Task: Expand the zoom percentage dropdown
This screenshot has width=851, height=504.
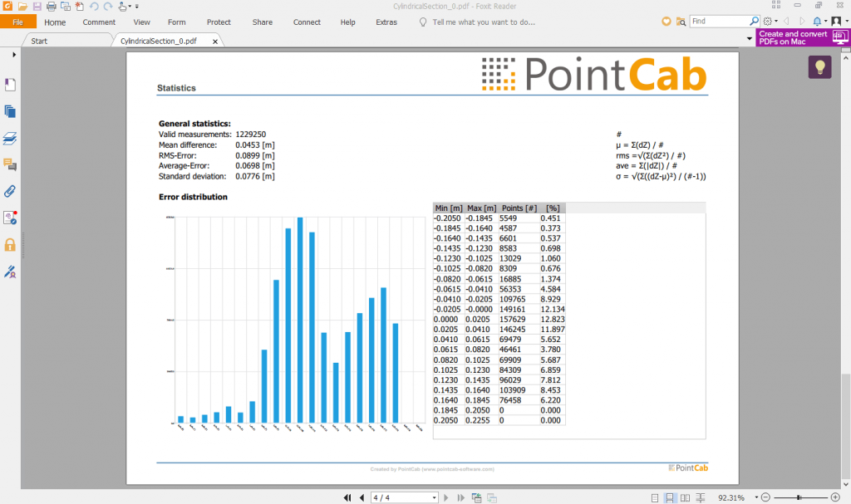Action: point(755,497)
